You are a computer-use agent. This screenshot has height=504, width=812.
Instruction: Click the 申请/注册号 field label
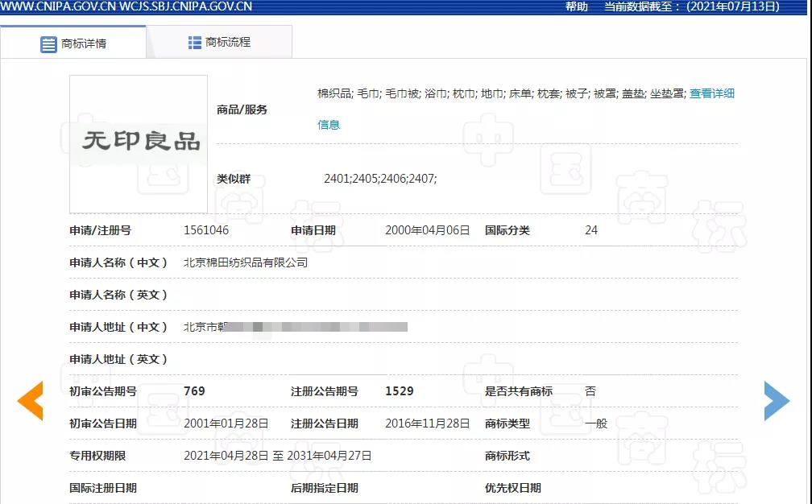coord(101,230)
